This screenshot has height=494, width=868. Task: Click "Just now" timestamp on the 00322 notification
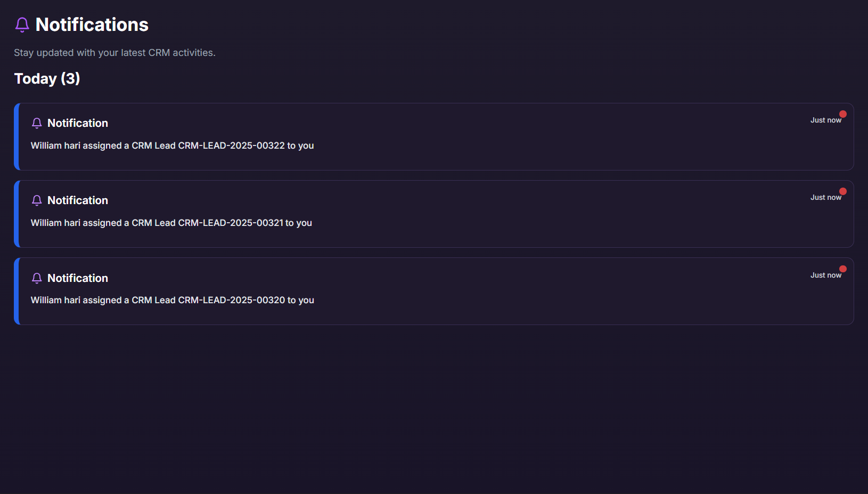coord(825,120)
